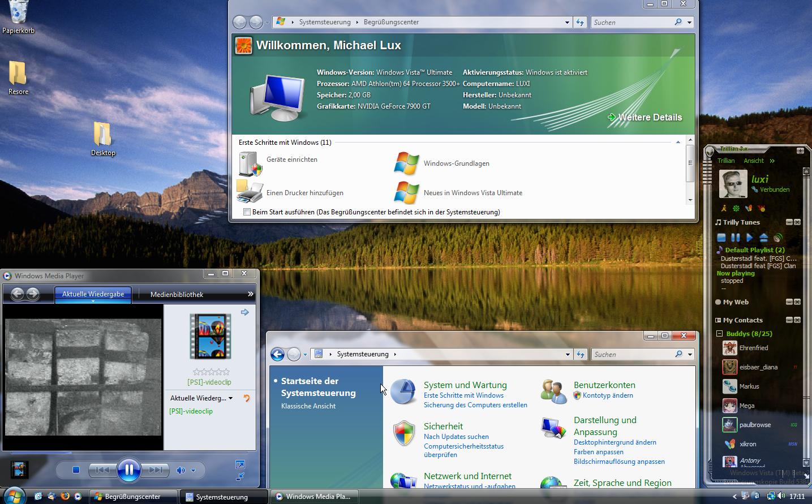Click Desktophintergrund ändern link

tap(615, 442)
